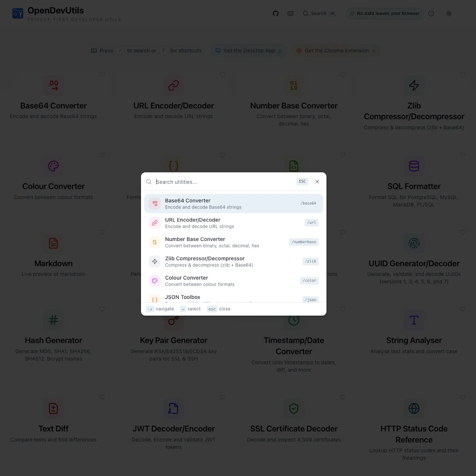Screen dimensions: 476x476
Task: Focus the Search utilities input field
Action: click(224, 182)
